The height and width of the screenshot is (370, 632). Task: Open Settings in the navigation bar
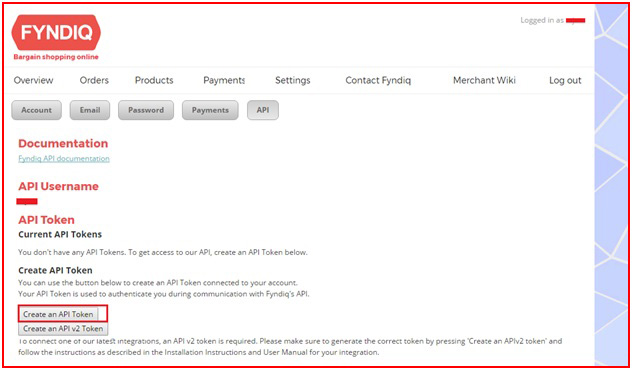(x=293, y=80)
